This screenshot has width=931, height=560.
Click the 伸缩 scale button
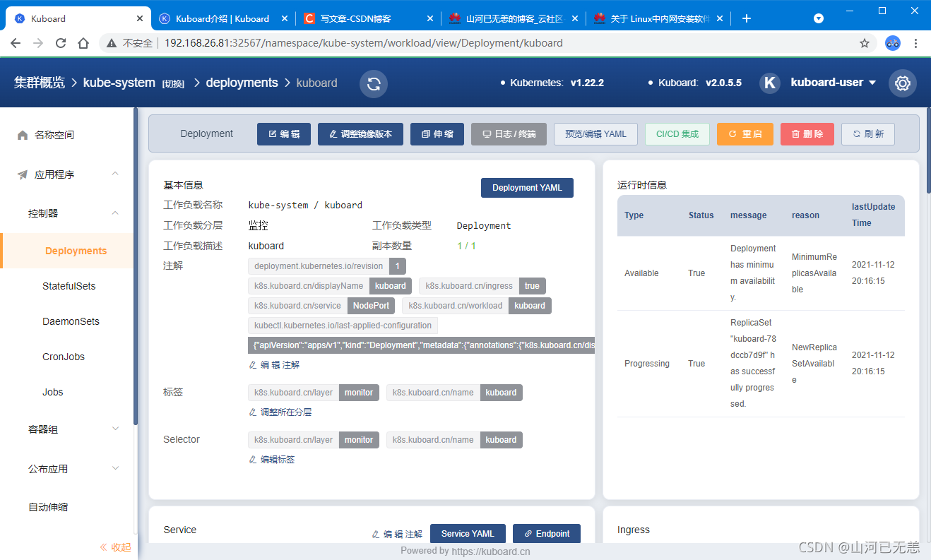(x=437, y=134)
